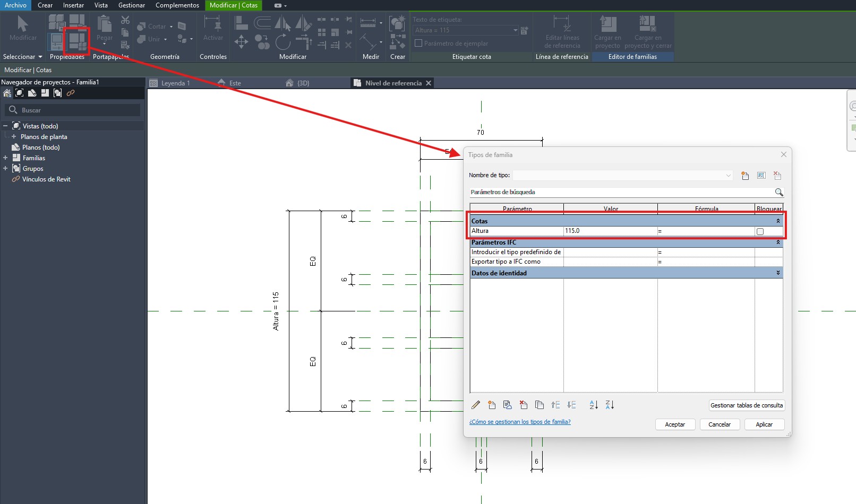856x504 pixels.
Task: Sort parameters ascending A to Z
Action: (594, 405)
